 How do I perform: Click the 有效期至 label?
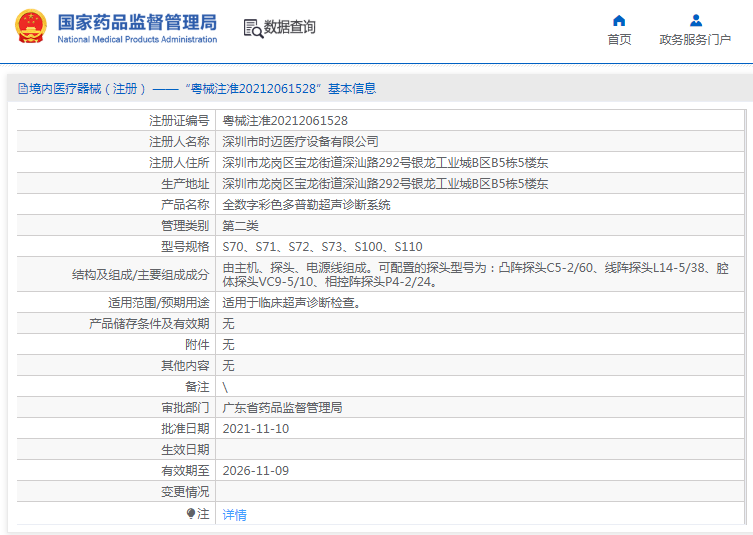click(185, 471)
